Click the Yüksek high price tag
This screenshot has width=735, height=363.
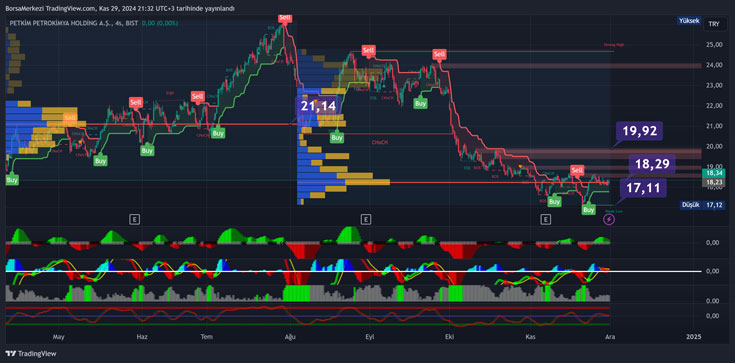[x=689, y=21]
